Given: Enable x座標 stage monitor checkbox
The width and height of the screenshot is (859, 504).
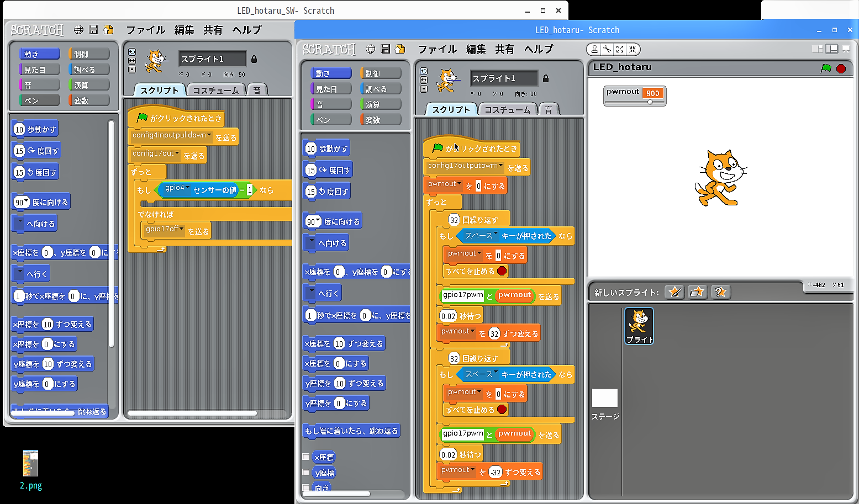Looking at the screenshot, I should click(x=306, y=457).
